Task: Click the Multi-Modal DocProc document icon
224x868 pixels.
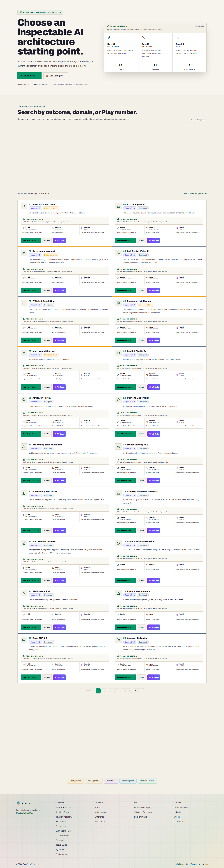Action: 24,543
